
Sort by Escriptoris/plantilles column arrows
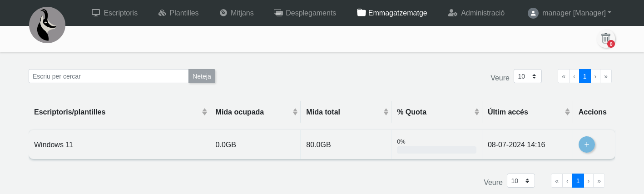204,112
